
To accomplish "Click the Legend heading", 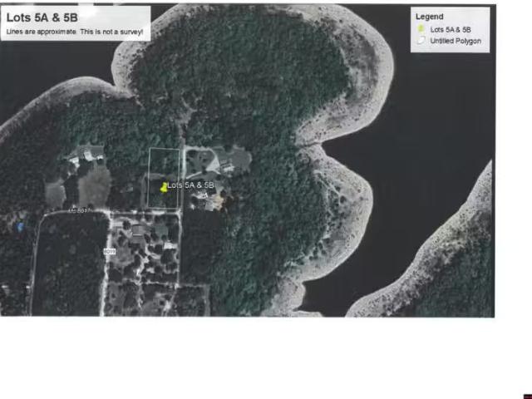I will click(x=429, y=17).
